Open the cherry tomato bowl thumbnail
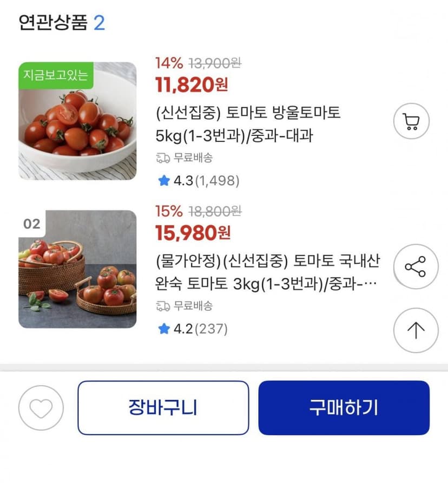448x483 pixels. 77,121
